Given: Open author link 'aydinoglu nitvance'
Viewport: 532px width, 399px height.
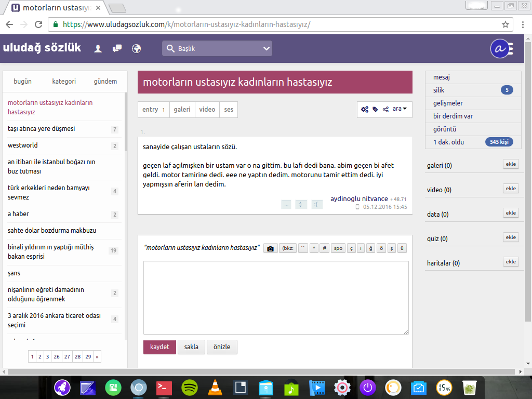Looking at the screenshot, I should click(x=360, y=199).
